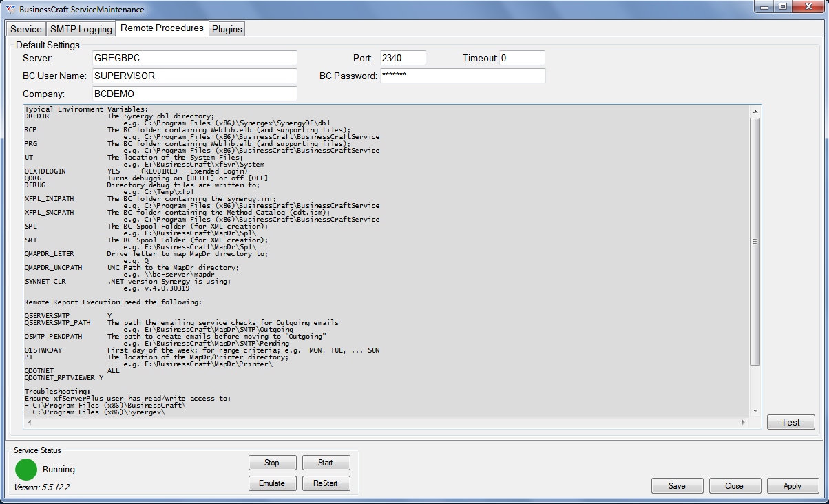Image resolution: width=829 pixels, height=504 pixels.
Task: Click the BusinessCraft app icon in title bar
Action: pyautogui.click(x=10, y=10)
